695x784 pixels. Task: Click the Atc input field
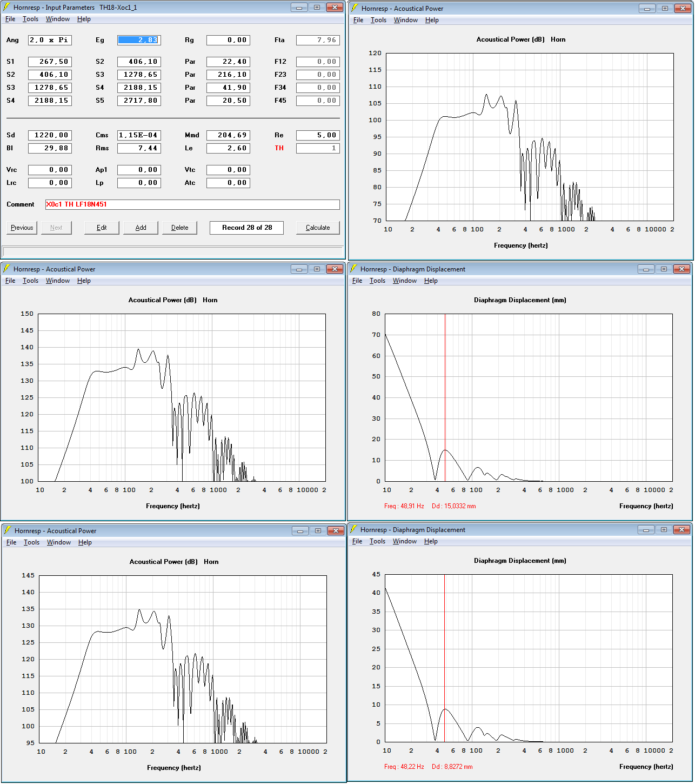[x=228, y=183]
